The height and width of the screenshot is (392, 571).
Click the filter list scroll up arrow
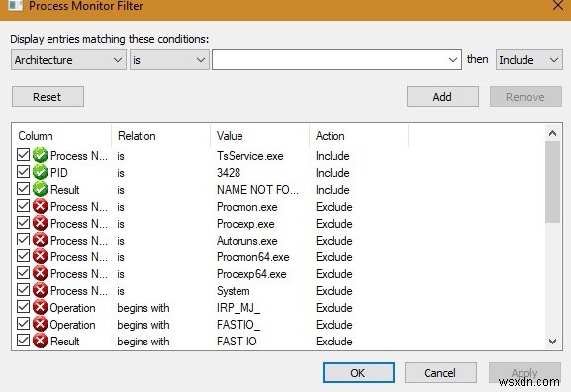(552, 133)
